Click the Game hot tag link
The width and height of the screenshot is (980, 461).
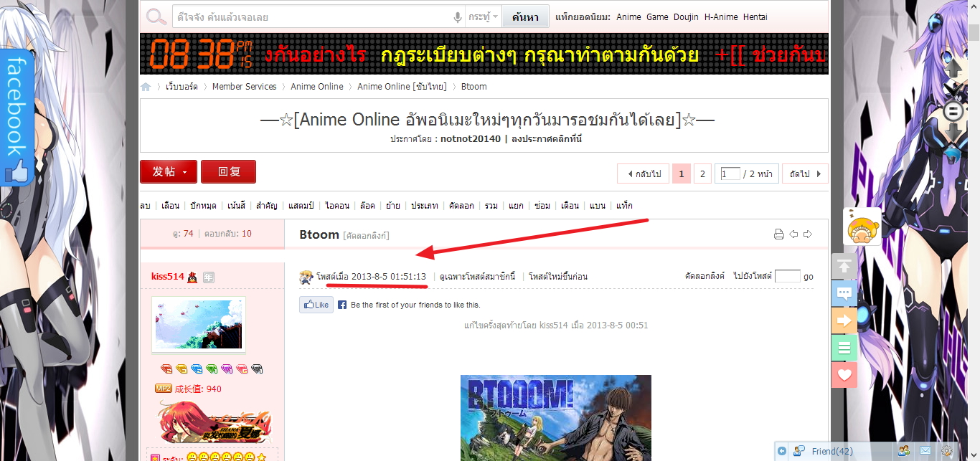tap(657, 17)
